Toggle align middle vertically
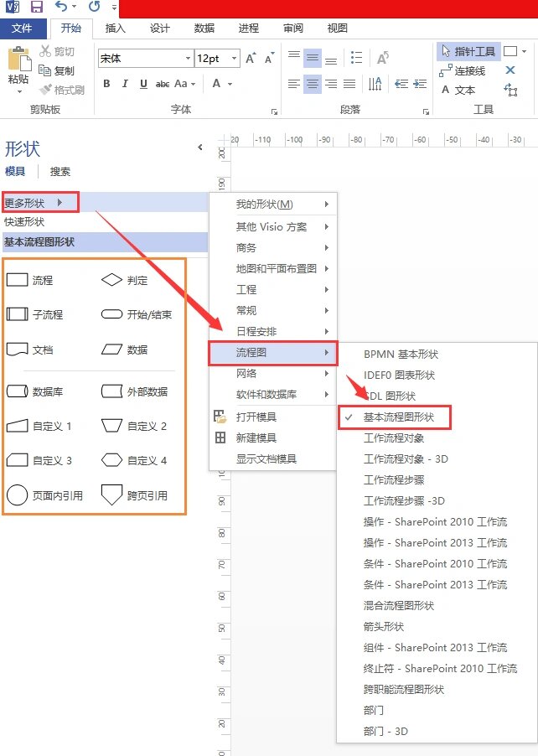Image resolution: width=538 pixels, height=756 pixels. 313,59
